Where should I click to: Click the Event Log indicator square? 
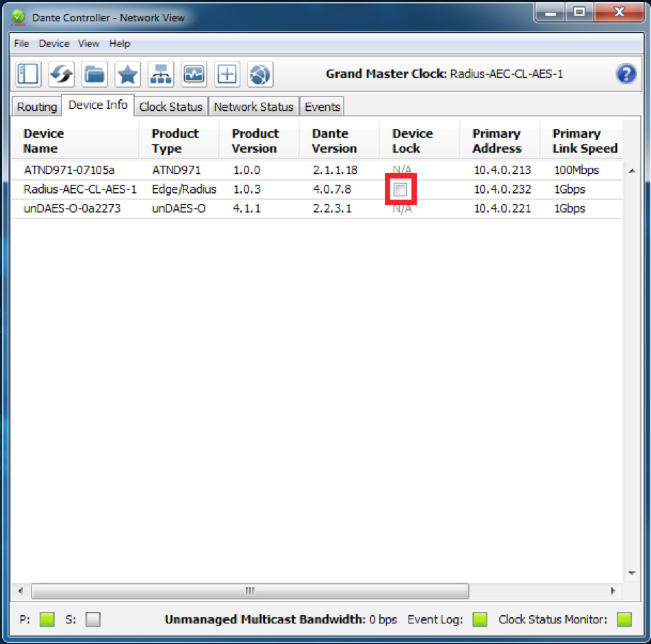(480, 619)
